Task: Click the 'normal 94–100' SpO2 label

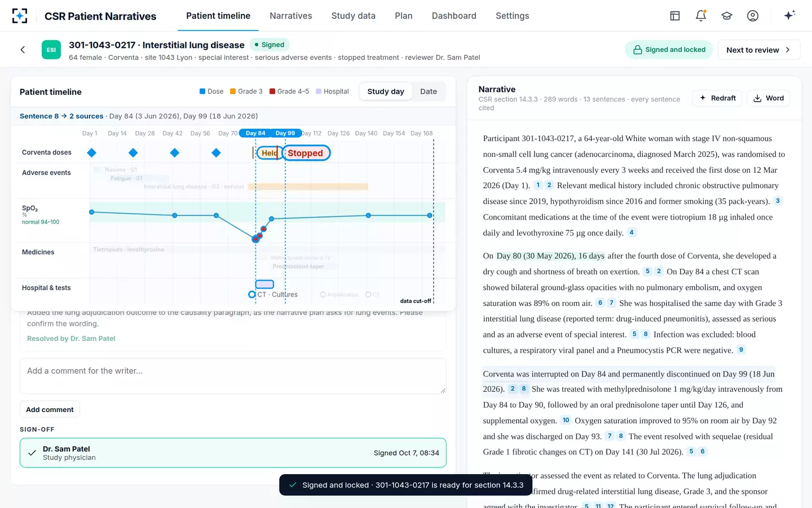Action: (41, 222)
